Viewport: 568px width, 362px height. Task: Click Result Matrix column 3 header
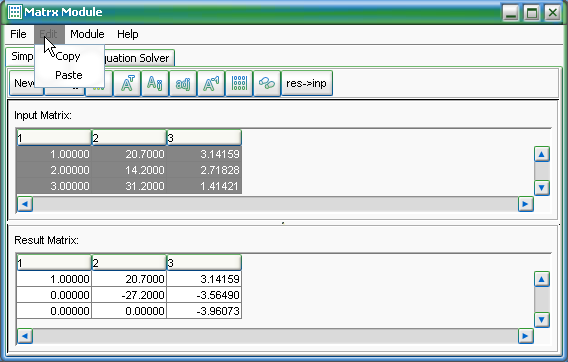pyautogui.click(x=204, y=263)
